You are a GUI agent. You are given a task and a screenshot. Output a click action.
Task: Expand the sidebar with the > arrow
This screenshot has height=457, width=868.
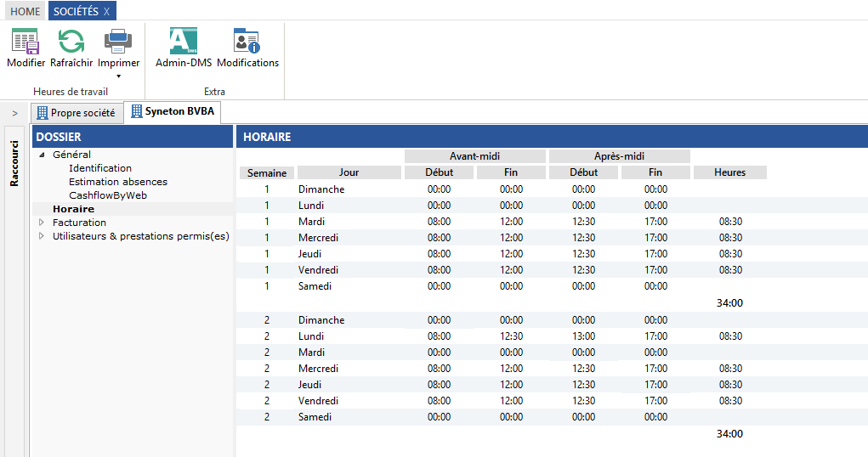(14, 113)
